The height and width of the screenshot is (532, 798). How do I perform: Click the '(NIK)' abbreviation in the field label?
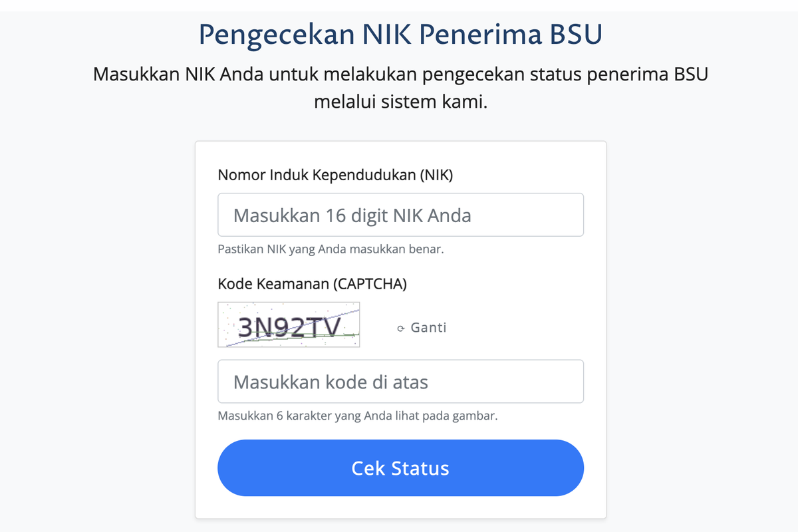(x=436, y=176)
